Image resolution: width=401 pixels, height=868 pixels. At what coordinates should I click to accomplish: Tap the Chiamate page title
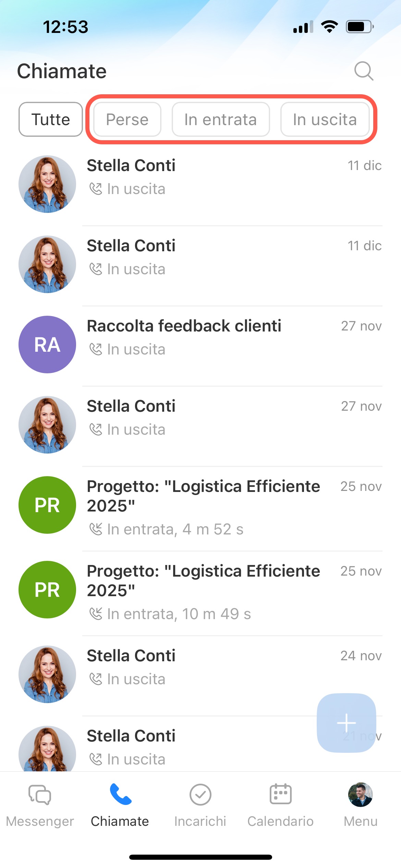62,71
